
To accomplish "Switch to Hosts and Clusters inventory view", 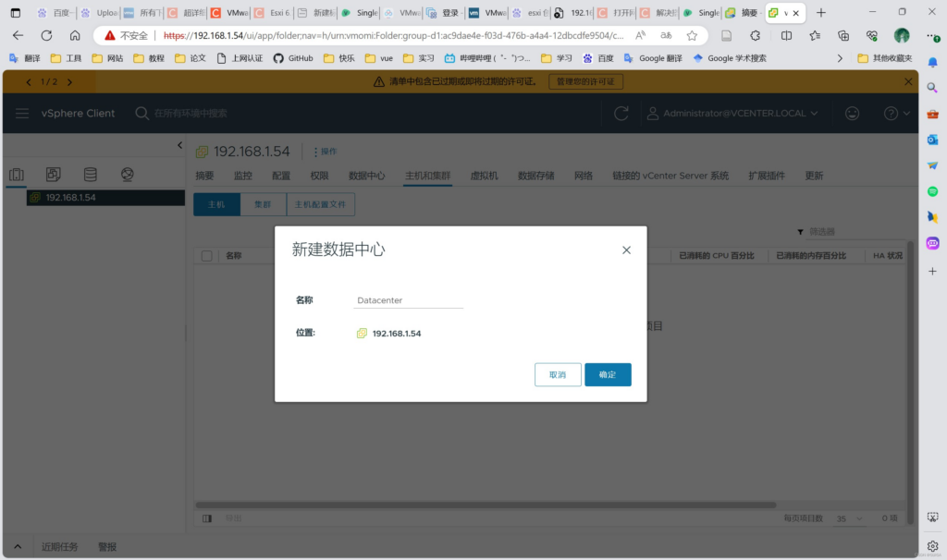I will point(17,175).
